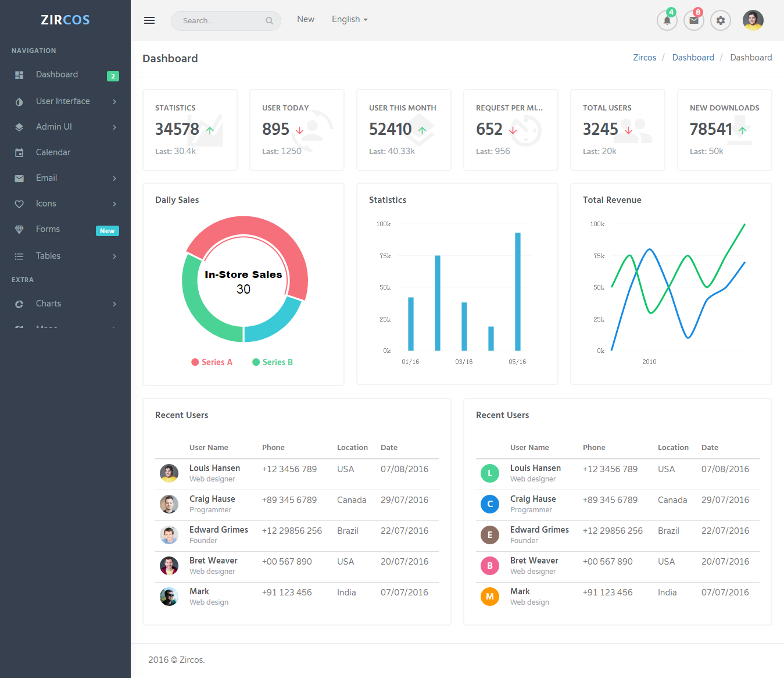
Task: Click the Statistics 34578 card
Action: [x=190, y=130]
